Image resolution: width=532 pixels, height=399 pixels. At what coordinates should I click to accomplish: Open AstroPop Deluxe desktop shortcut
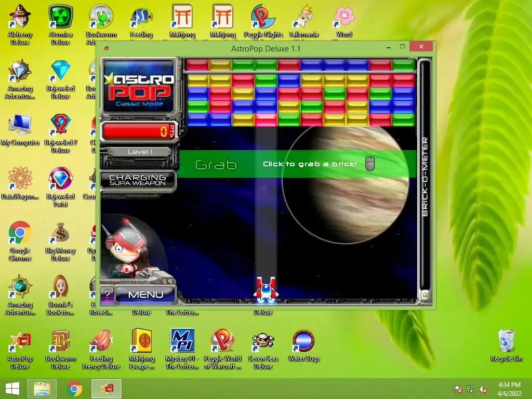(x=20, y=350)
